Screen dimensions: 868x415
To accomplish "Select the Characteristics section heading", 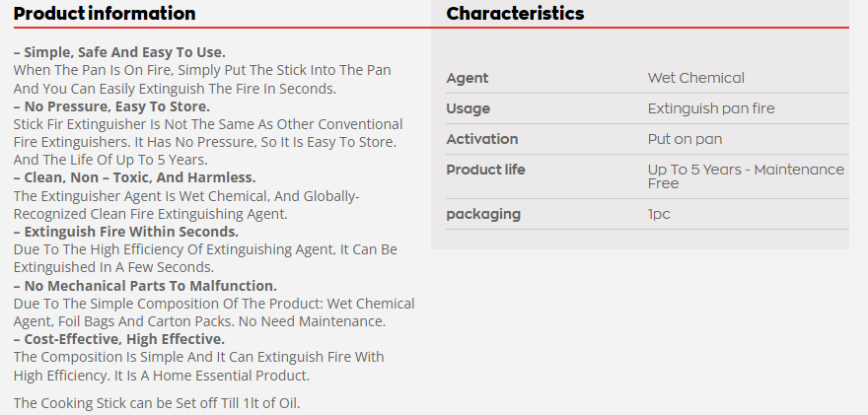I will 515,14.
